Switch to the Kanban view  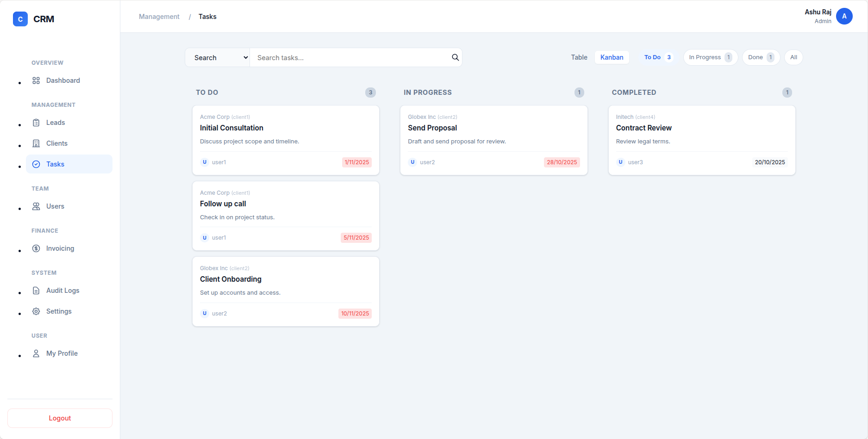pyautogui.click(x=612, y=57)
